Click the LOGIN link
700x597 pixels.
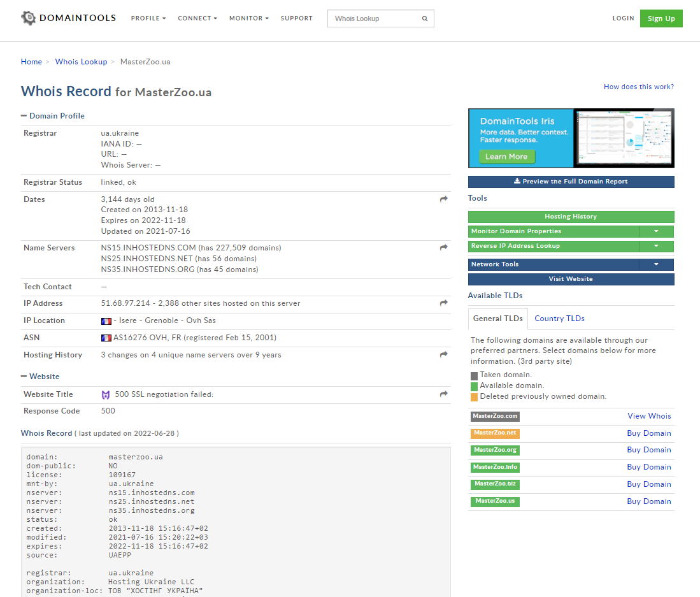tap(623, 18)
